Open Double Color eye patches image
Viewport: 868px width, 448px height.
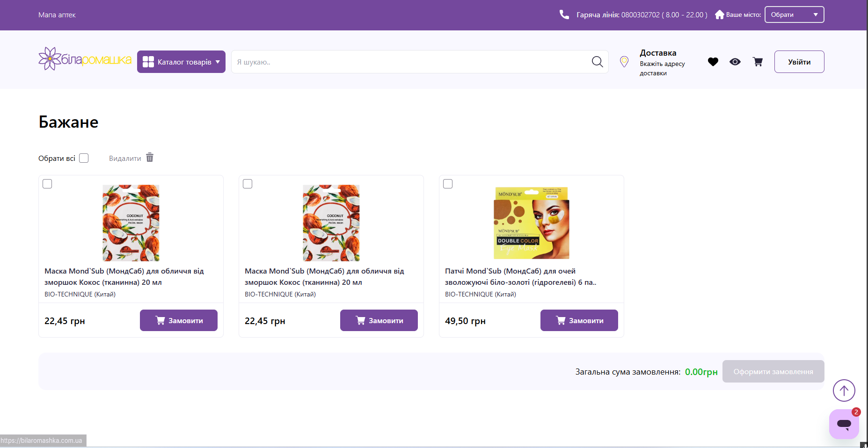(x=532, y=223)
